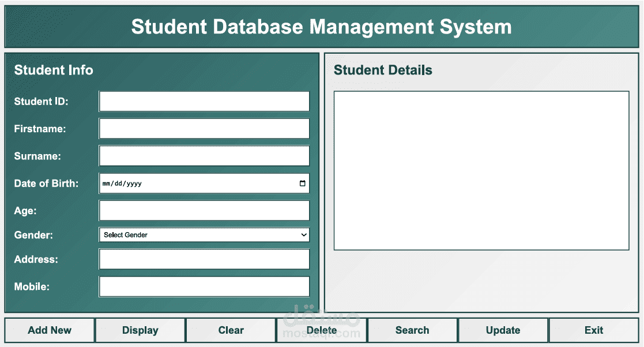644x347 pixels.
Task: Show all records with the Display button
Action: [x=141, y=330]
